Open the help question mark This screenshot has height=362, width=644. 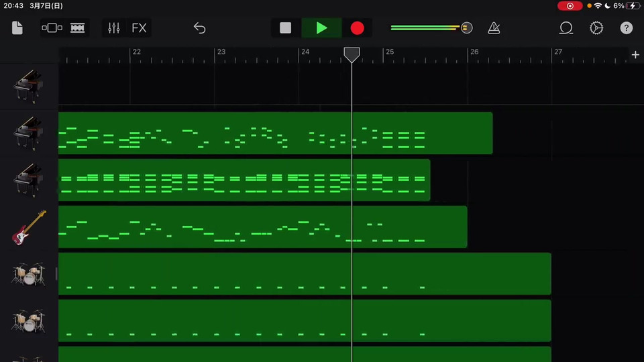point(627,28)
